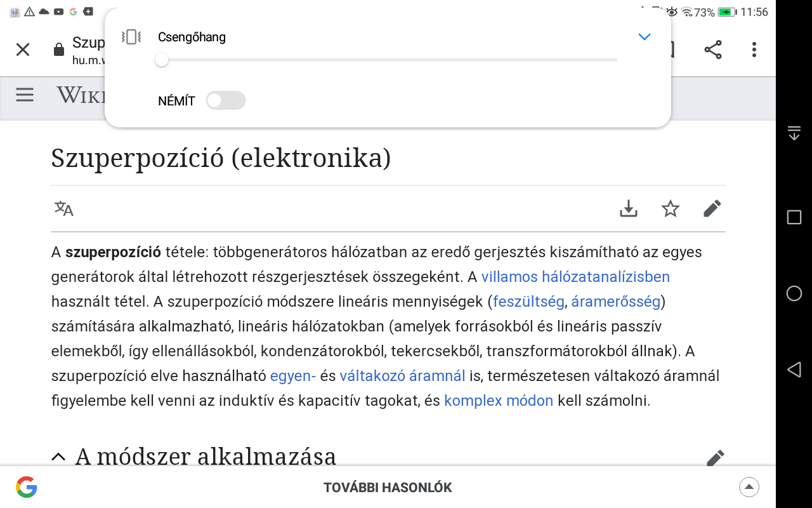Edit the 'A módszer alkalmazása' section
Viewport: 812px width, 508px height.
point(715,457)
